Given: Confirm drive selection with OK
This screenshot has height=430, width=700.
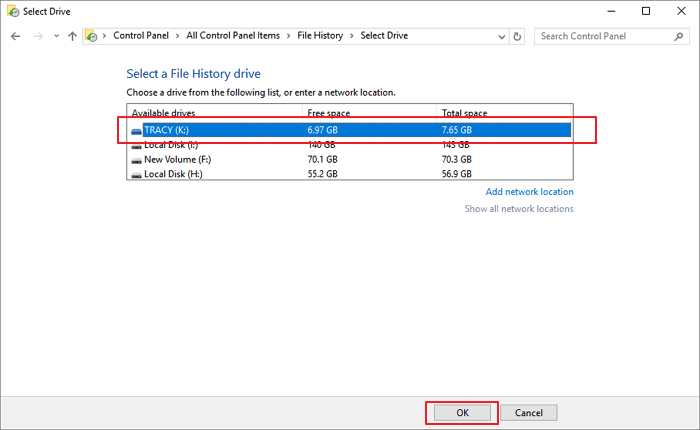Looking at the screenshot, I should click(462, 413).
